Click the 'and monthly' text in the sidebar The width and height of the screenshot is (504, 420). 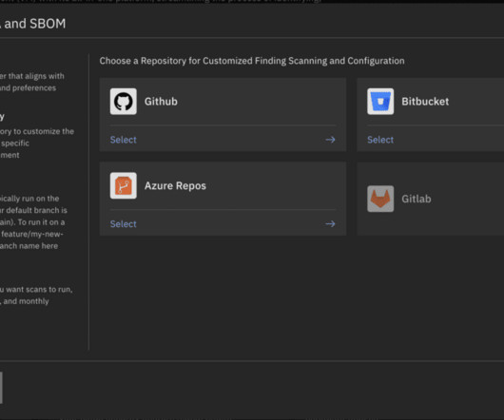(26, 301)
